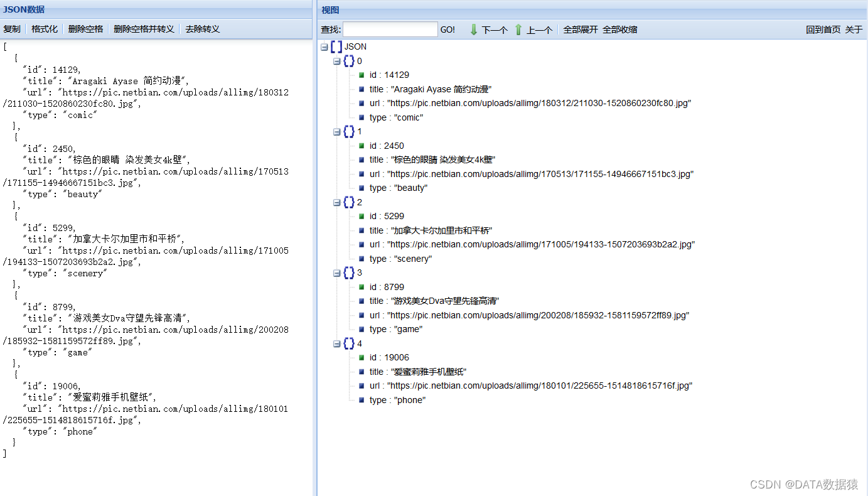
Task: Click the {} object icon of node 2
Action: pyautogui.click(x=349, y=202)
